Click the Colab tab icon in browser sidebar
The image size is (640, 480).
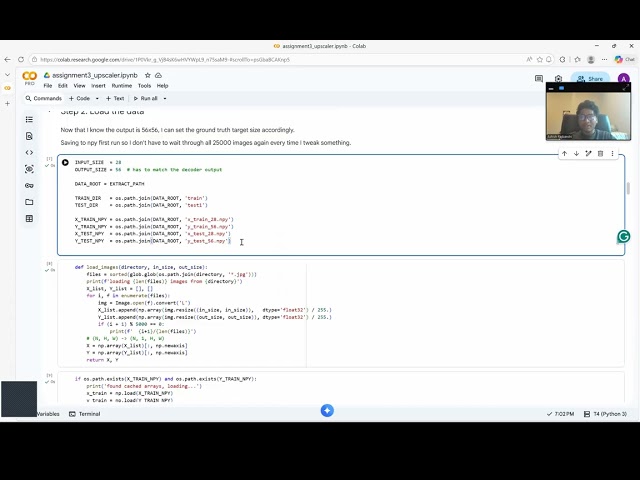coord(7,88)
